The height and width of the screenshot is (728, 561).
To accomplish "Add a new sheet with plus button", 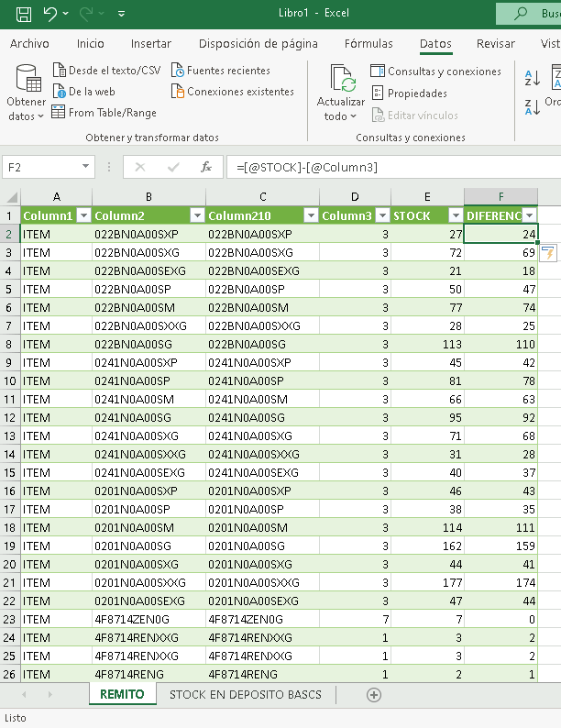I will click(x=373, y=695).
